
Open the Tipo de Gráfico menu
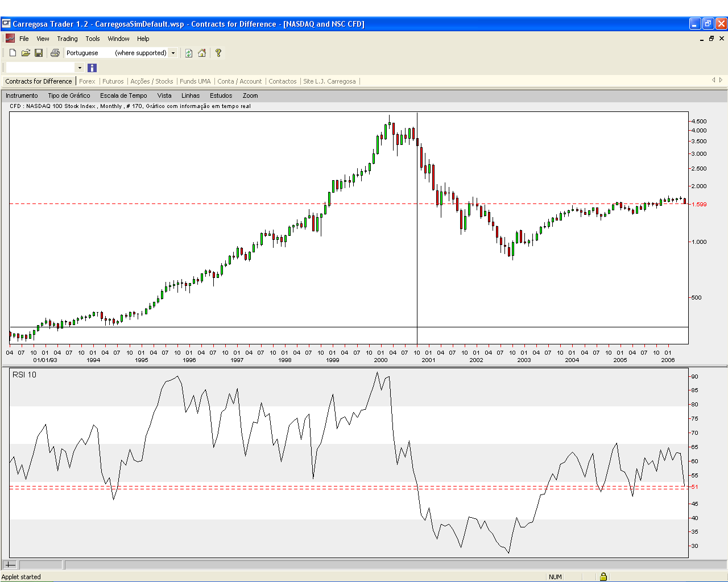pyautogui.click(x=69, y=95)
